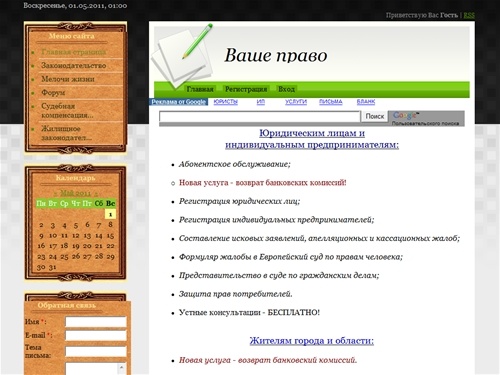Go to next month in calendar
500x375 pixels.
(96, 193)
